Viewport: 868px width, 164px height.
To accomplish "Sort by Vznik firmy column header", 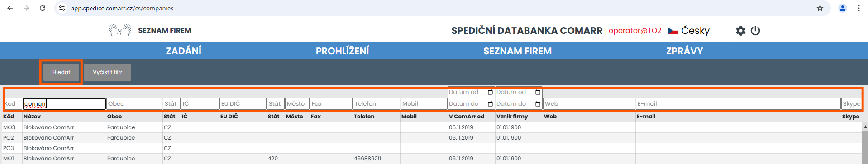I will (512, 117).
